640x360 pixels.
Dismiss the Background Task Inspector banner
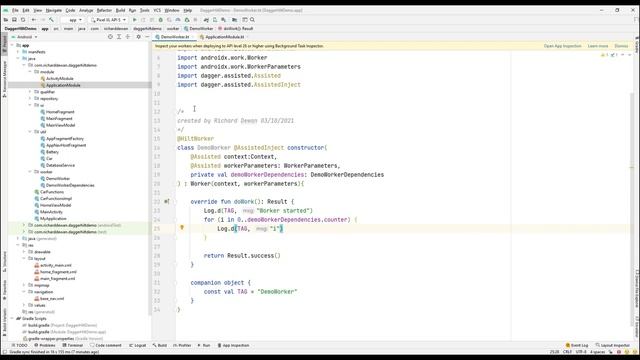click(621, 46)
